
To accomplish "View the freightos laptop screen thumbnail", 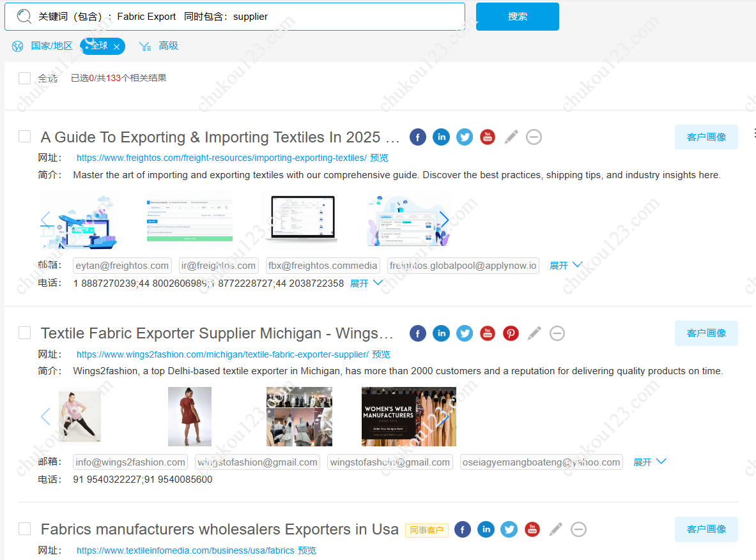I will click(302, 218).
